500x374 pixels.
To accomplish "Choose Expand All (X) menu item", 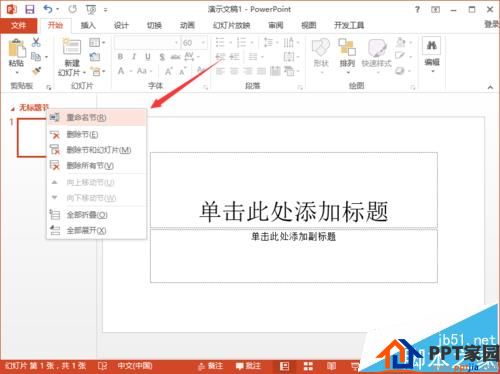I will [96, 230].
